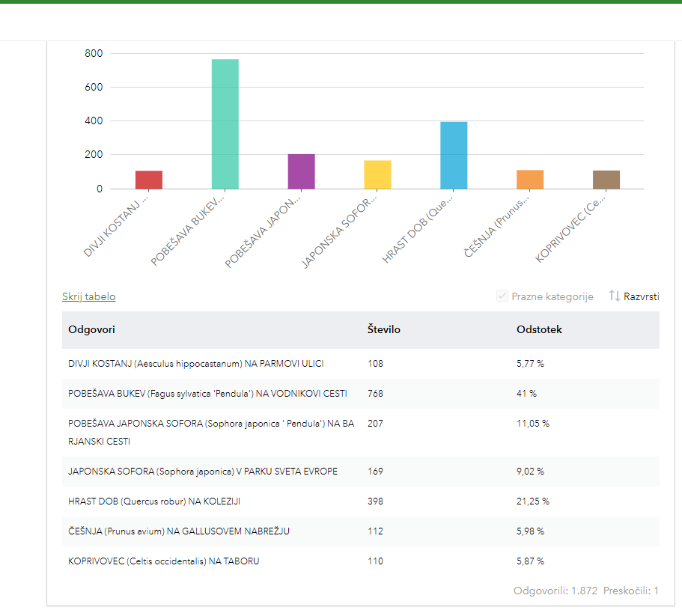This screenshot has height=616, width=682.
Task: Click the ČEŠNJA na Gallusovem nabrežju row
Action: [178, 531]
